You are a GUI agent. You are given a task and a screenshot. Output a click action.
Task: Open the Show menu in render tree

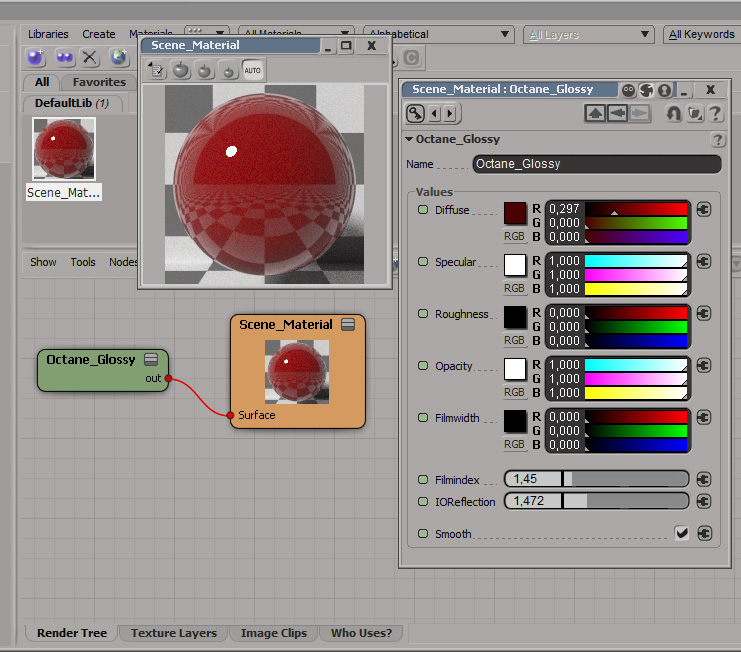point(43,262)
